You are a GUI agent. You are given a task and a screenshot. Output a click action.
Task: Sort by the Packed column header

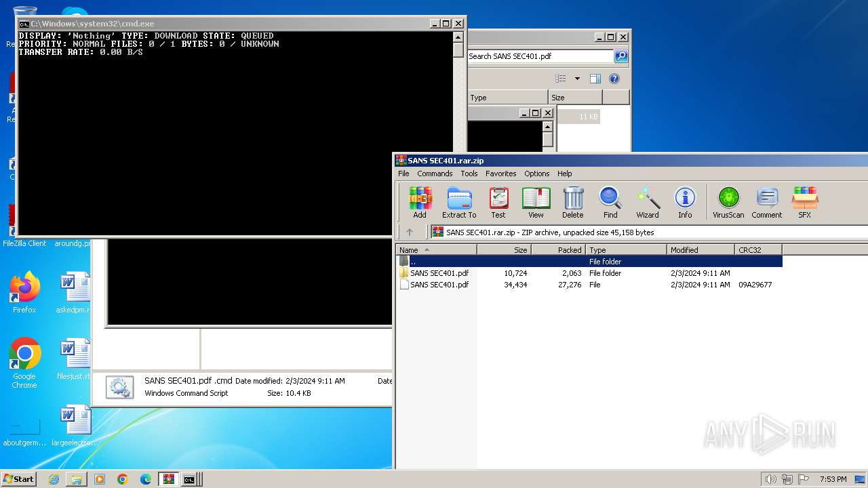tap(559, 250)
